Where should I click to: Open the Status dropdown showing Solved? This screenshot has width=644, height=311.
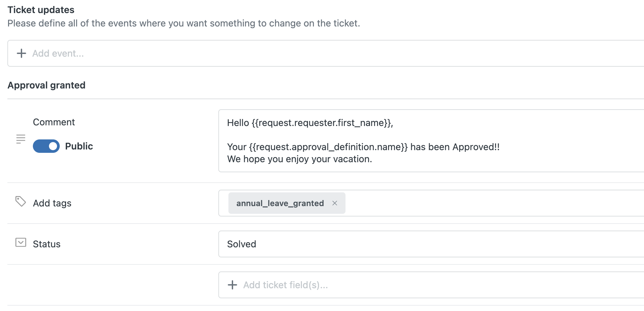click(431, 244)
